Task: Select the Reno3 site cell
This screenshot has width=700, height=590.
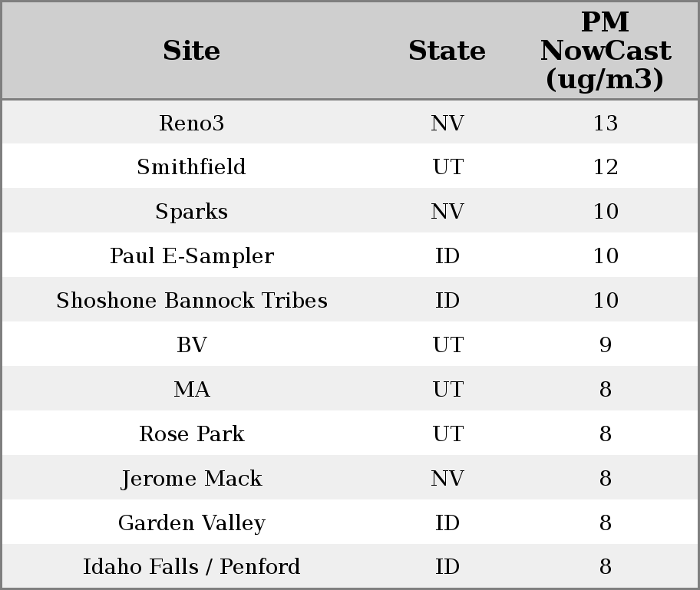Action: 191,123
